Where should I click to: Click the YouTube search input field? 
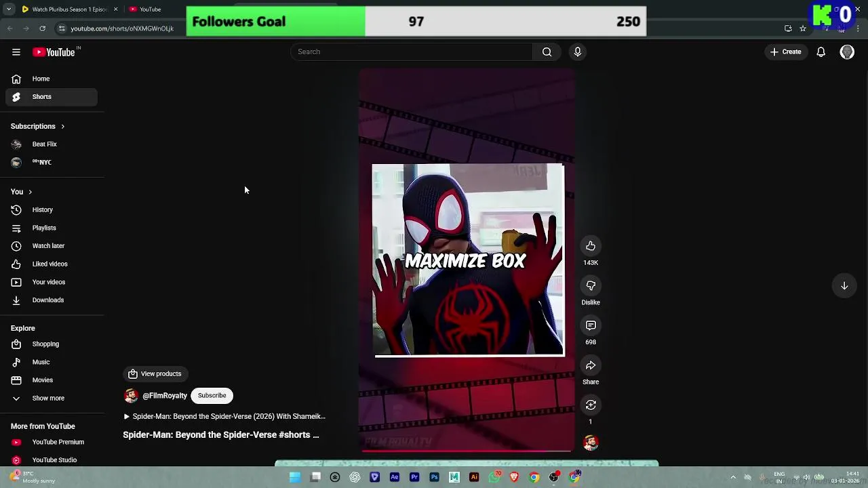pyautogui.click(x=412, y=52)
